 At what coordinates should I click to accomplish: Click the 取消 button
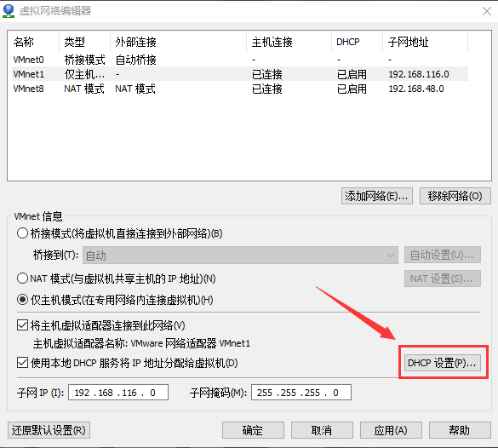[322, 430]
